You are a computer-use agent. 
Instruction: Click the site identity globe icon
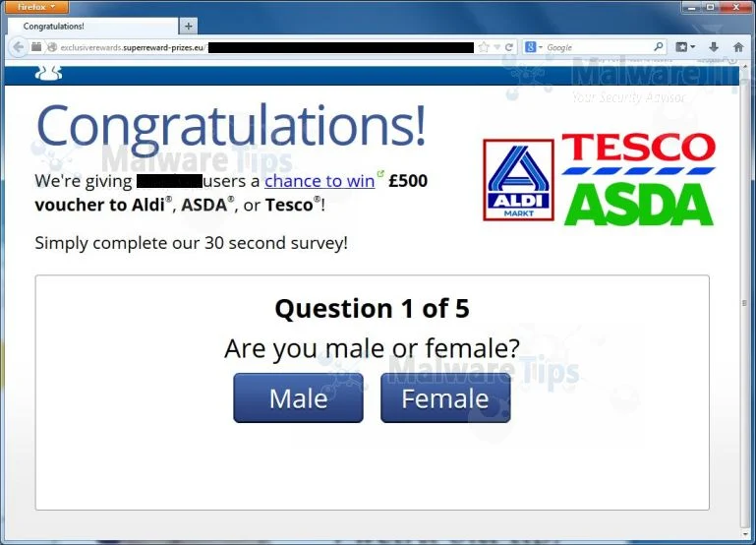pos(52,47)
